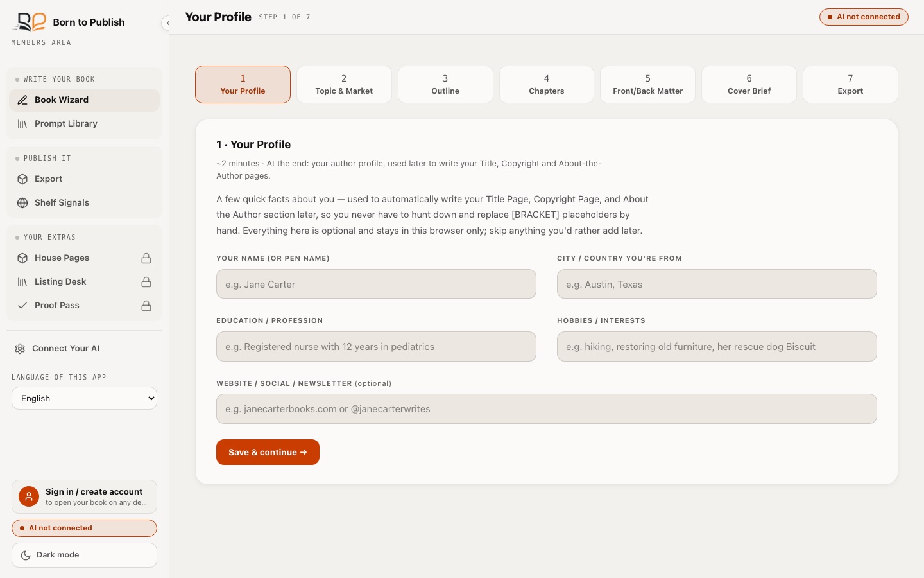924x578 pixels.
Task: Go to the Outline step tab
Action: 445,84
